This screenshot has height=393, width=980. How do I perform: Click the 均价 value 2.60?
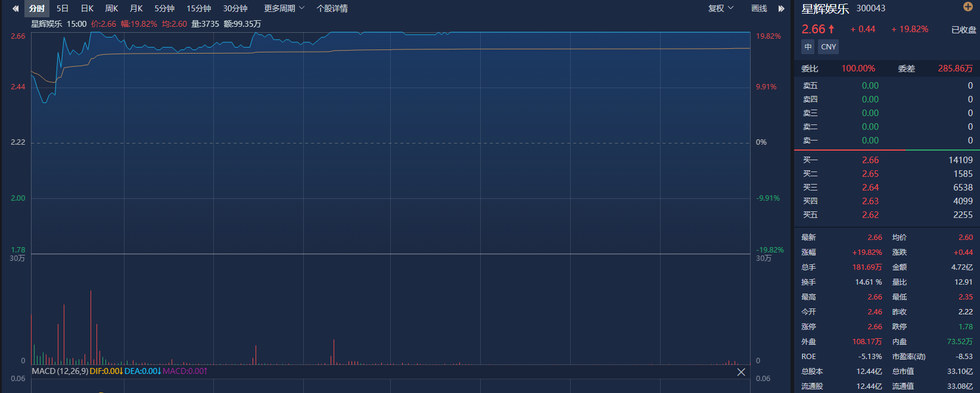(x=966, y=238)
